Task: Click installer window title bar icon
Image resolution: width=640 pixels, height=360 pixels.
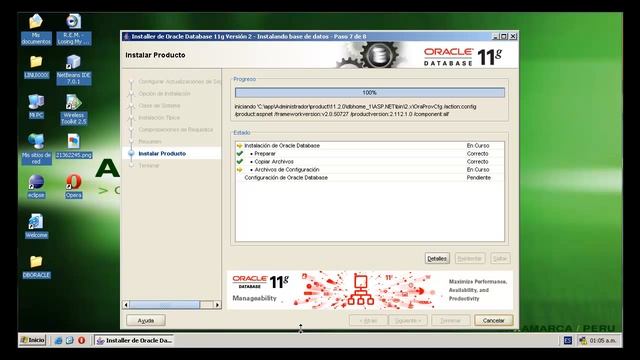Action: [x=127, y=36]
